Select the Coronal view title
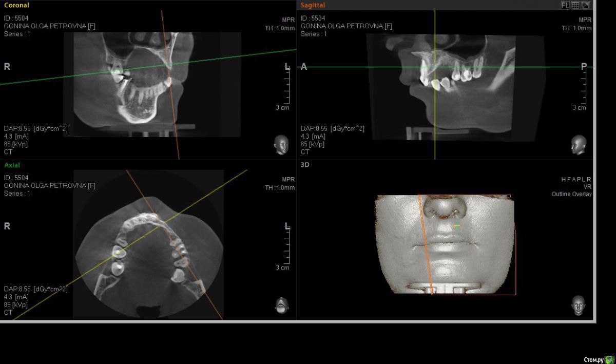This screenshot has height=364, width=616. [x=16, y=5]
